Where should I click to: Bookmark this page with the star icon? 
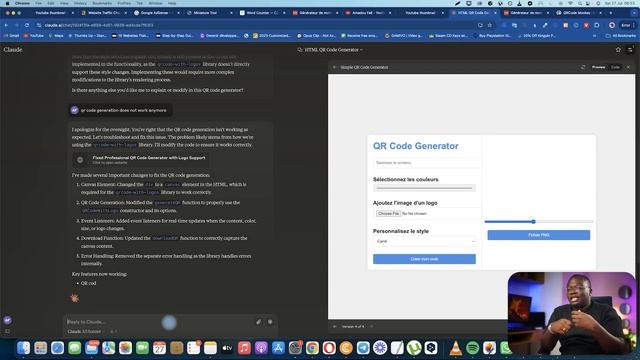coord(489,25)
